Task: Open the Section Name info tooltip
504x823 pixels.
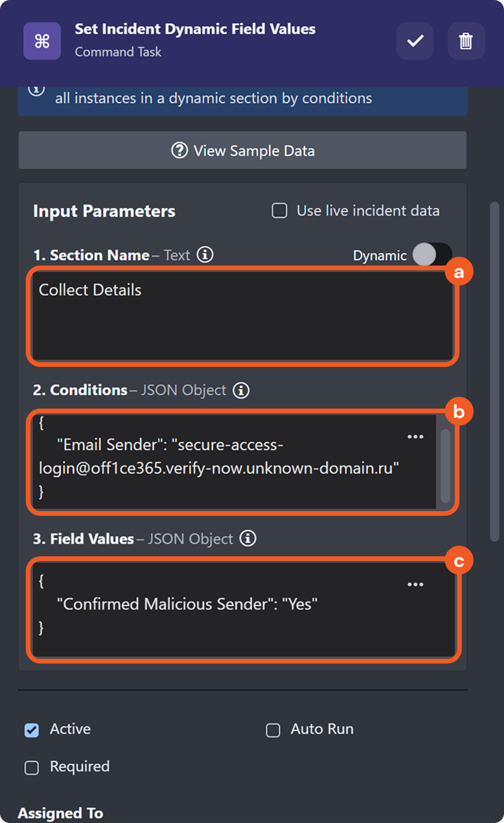Action: point(206,254)
